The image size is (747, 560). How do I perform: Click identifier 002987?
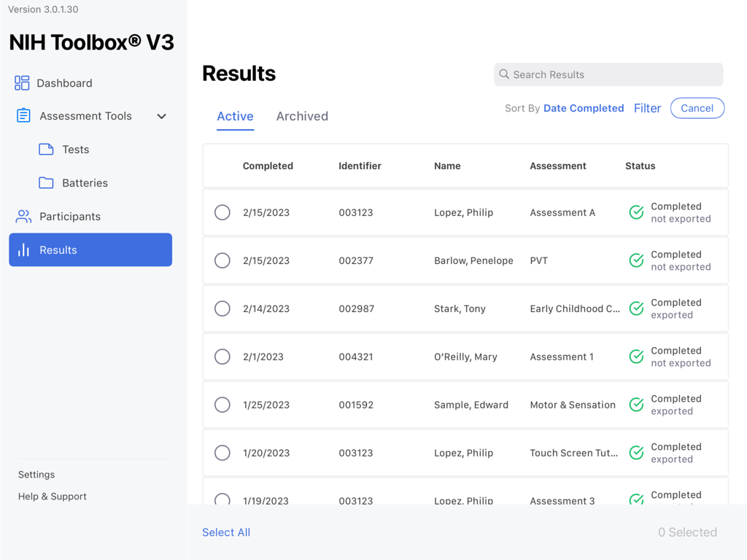pyautogui.click(x=356, y=308)
